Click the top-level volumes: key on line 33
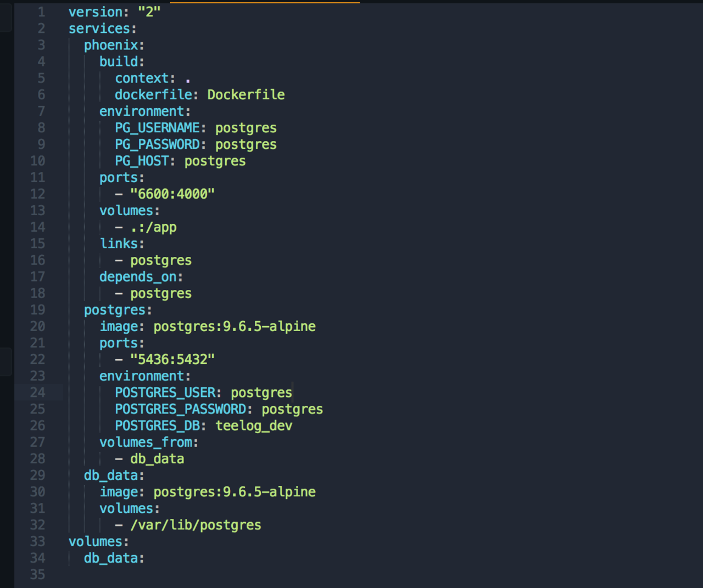This screenshot has width=703, height=588. coord(96,541)
